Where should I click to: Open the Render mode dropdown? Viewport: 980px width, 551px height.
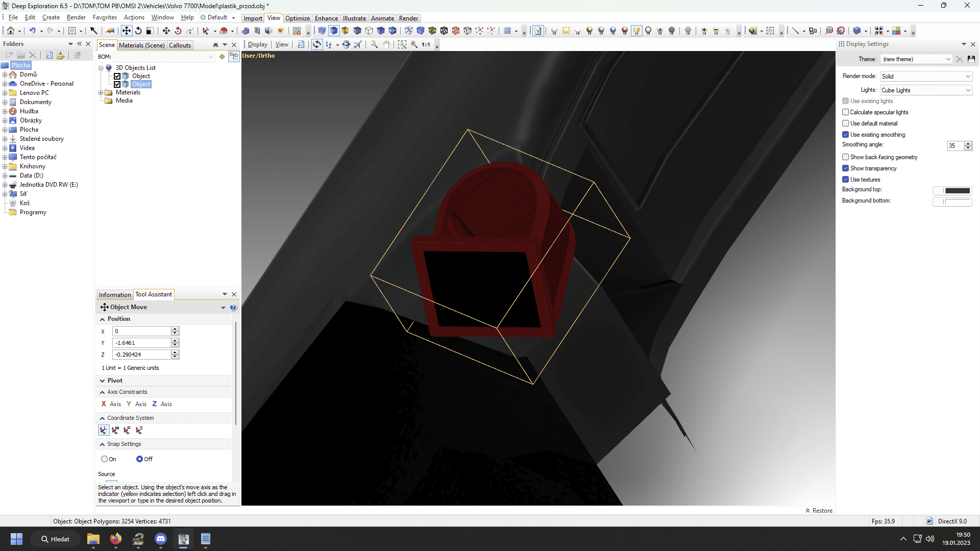click(926, 77)
